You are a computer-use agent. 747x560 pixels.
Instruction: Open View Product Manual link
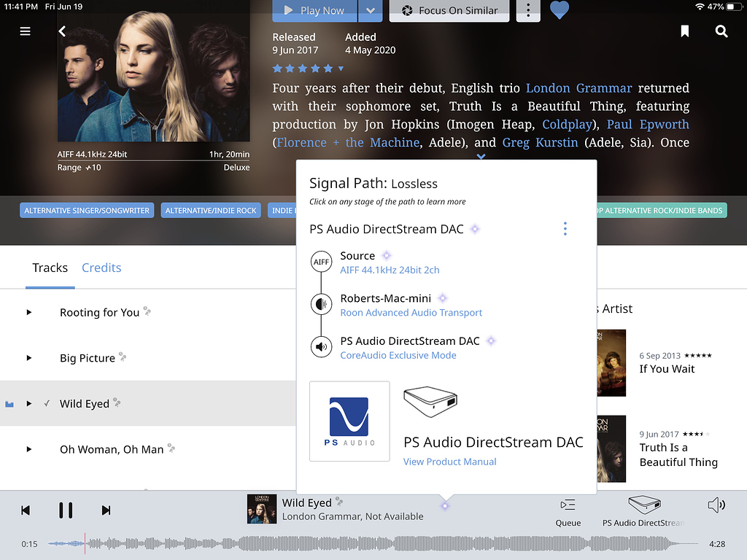[449, 462]
